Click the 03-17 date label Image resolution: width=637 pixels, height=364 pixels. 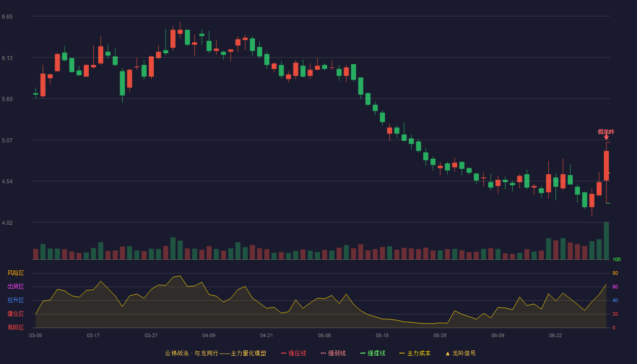93,335
